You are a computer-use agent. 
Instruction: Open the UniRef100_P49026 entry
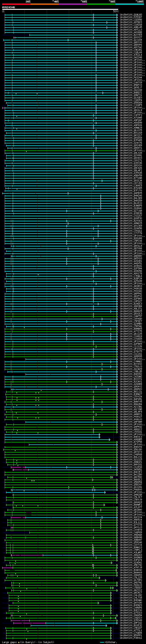[131, 289]
